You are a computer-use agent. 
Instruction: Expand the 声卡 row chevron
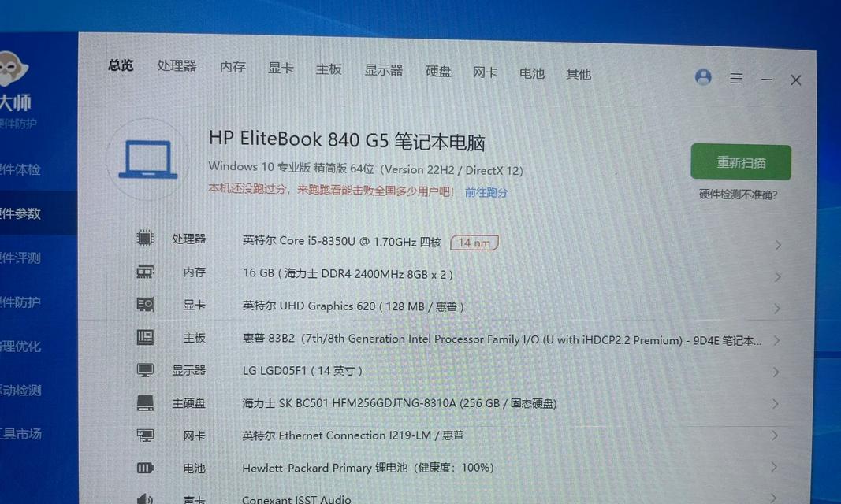click(x=773, y=497)
